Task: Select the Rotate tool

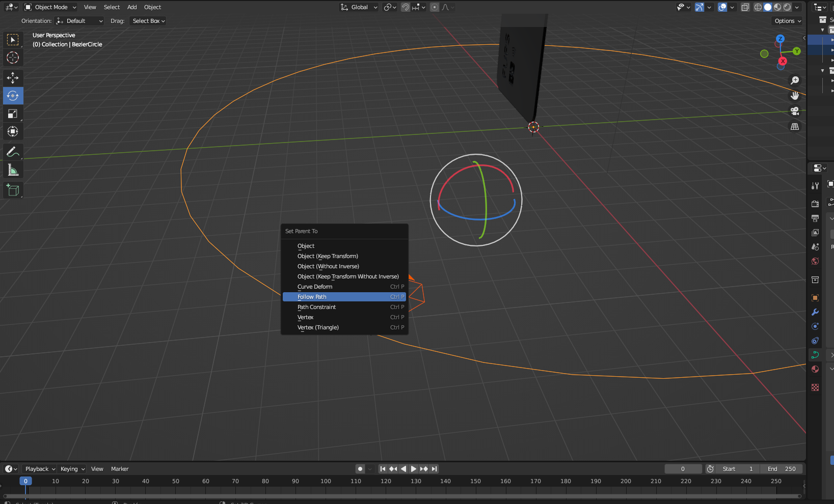Action: [x=13, y=96]
